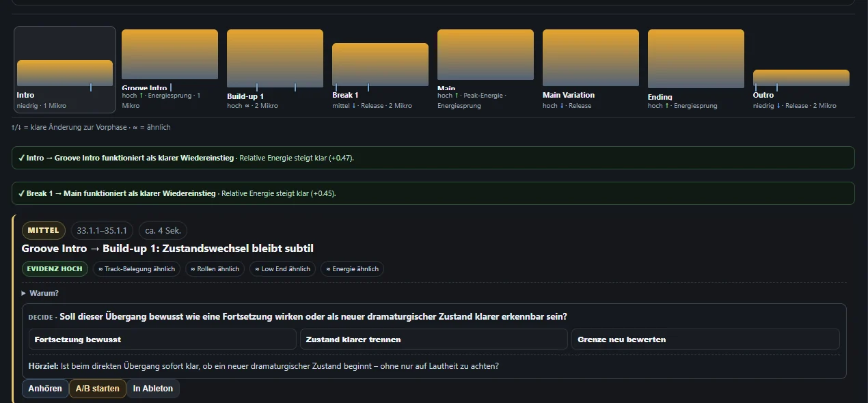The height and width of the screenshot is (403, 868).
Task: Expand the Warum? disclosure triangle
Action: coord(24,293)
